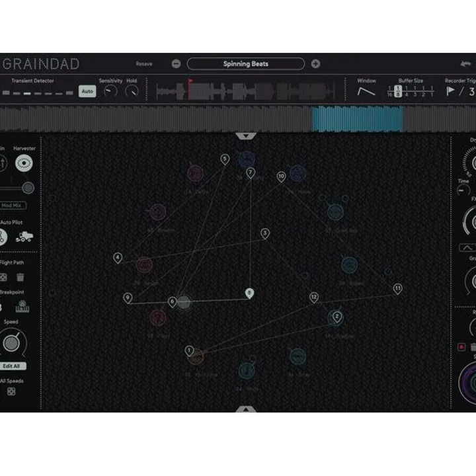The image size is (476, 476).
Task: Select flight path breakpoint 6
Action: click(x=172, y=302)
